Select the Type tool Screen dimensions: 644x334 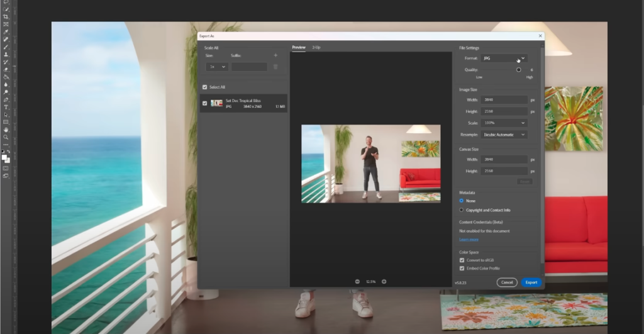tap(6, 108)
